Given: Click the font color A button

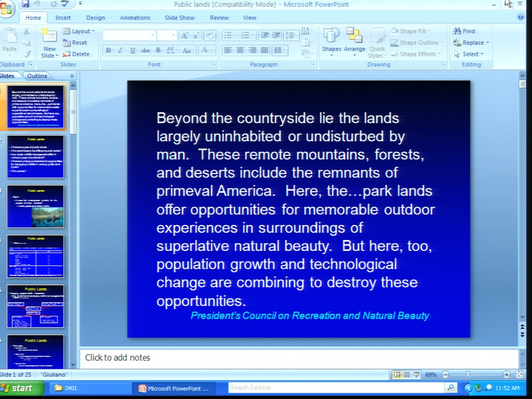Looking at the screenshot, I should (x=204, y=50).
